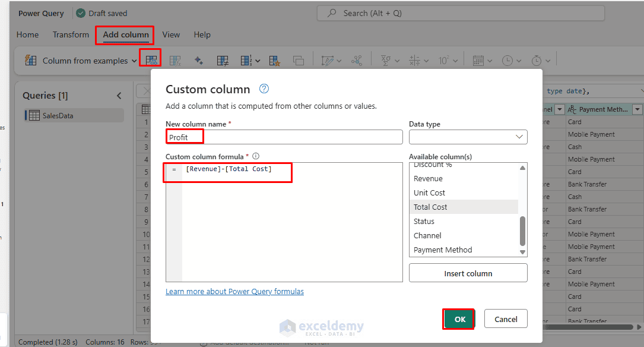Click the ABC type icon in Payment Method header
This screenshot has height=347, width=644.
coord(572,109)
